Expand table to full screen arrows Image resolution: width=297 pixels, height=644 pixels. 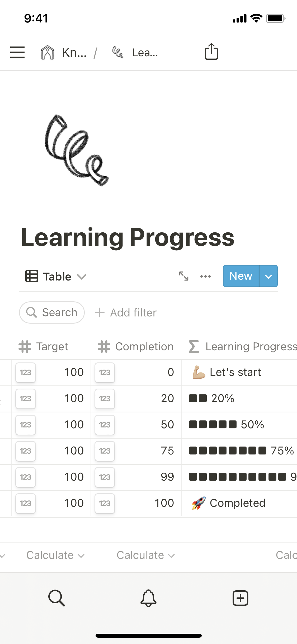coord(184,276)
